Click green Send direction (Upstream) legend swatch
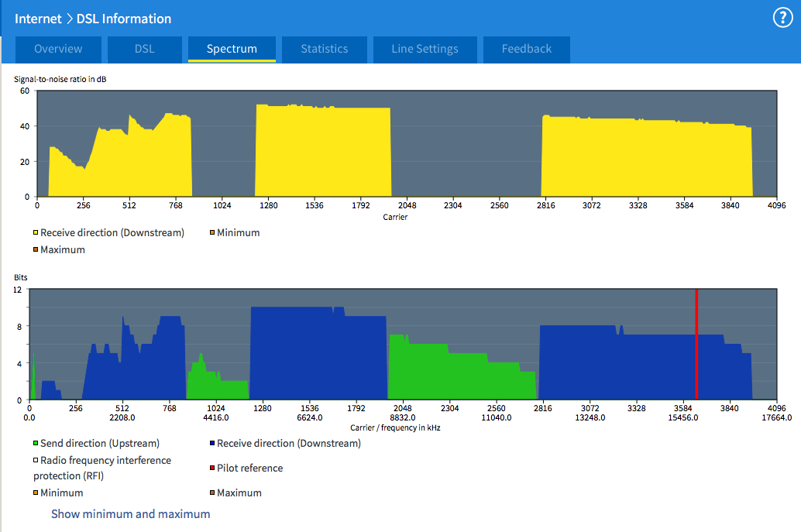 [36, 444]
